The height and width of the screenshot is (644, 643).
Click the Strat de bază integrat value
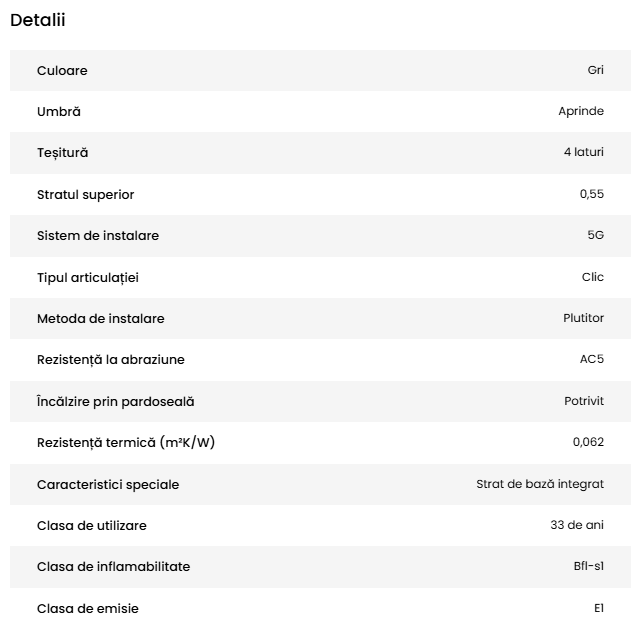(x=540, y=484)
